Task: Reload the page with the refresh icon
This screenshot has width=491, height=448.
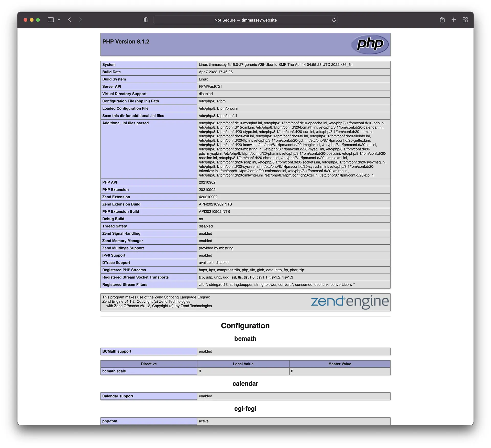Action: pos(334,20)
